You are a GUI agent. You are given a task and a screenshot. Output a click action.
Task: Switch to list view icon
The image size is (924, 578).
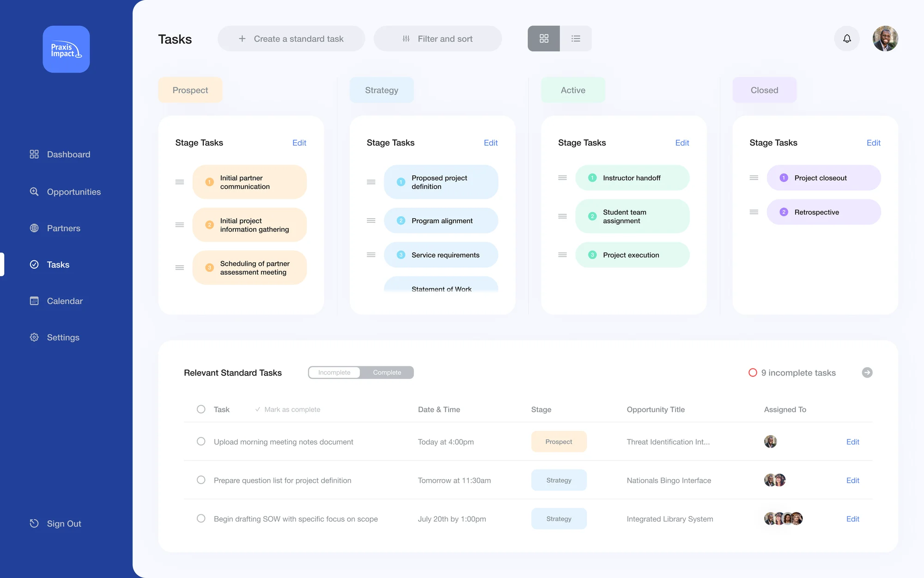pos(576,38)
